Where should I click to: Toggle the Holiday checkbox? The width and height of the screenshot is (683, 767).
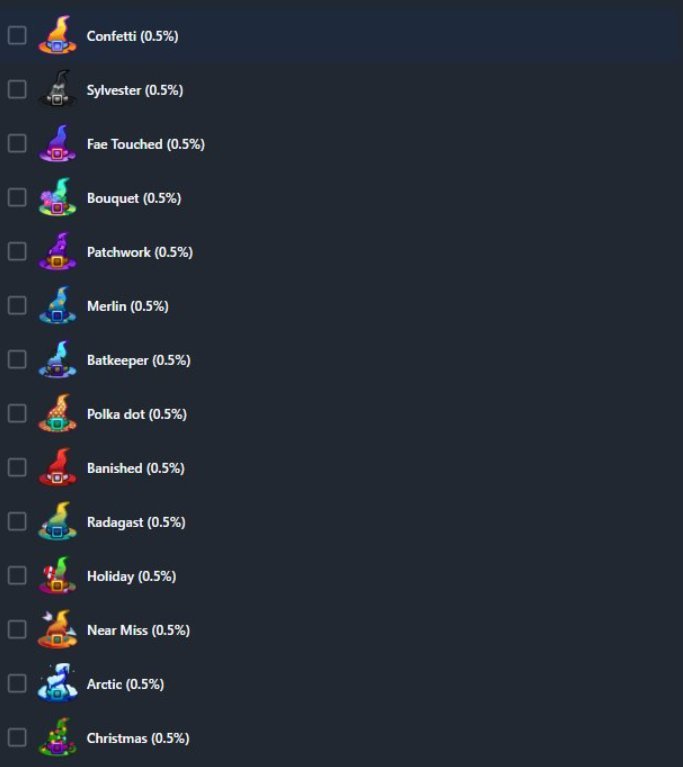[17, 576]
